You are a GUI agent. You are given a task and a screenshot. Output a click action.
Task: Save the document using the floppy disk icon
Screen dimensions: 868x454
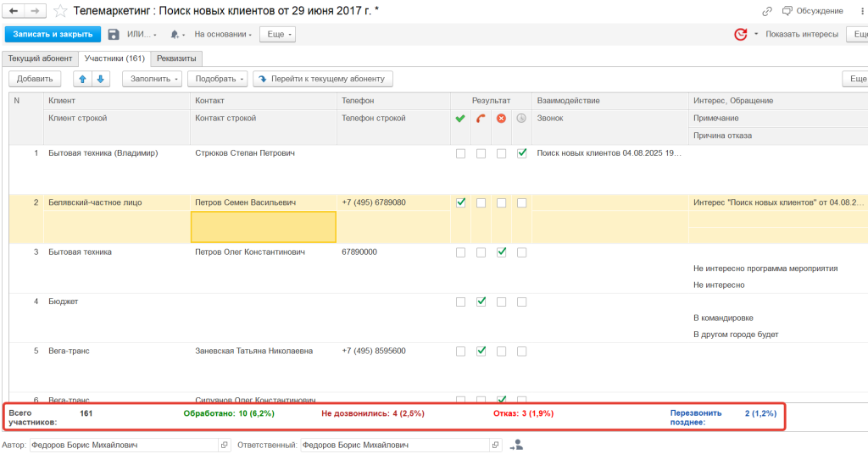114,35
